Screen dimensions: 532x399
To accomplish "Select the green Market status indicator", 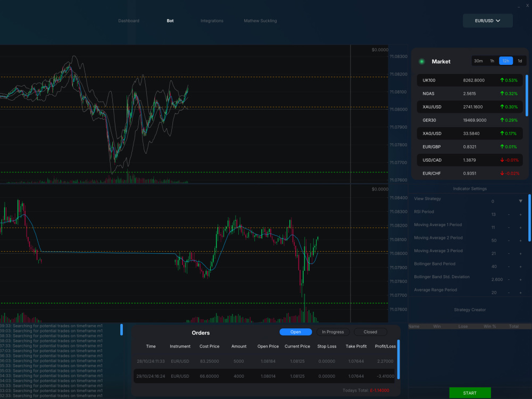I will click(x=422, y=61).
